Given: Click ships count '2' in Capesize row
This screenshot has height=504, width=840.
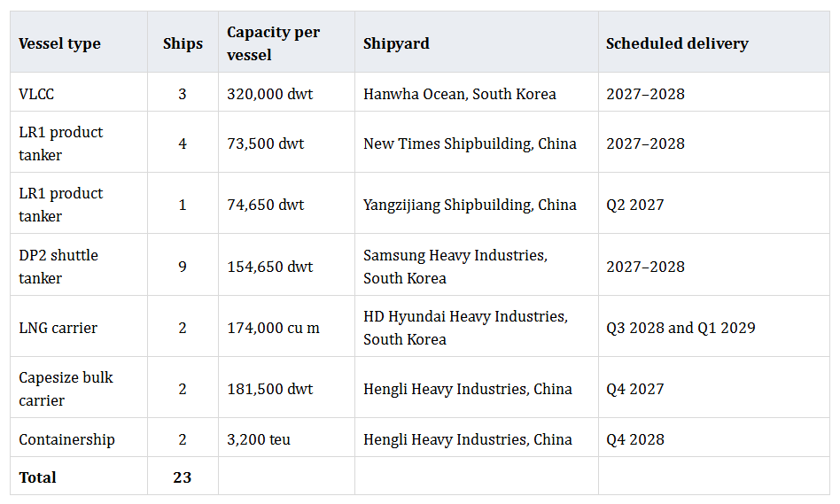Looking at the screenshot, I should (183, 389).
